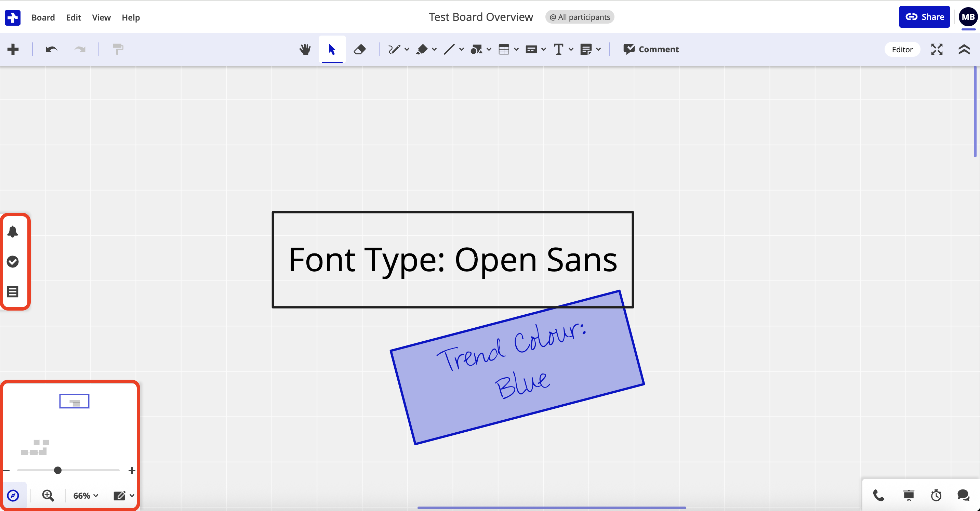Open the Text tool dropdown arrow
Viewport: 980px width, 511px height.
coord(571,50)
